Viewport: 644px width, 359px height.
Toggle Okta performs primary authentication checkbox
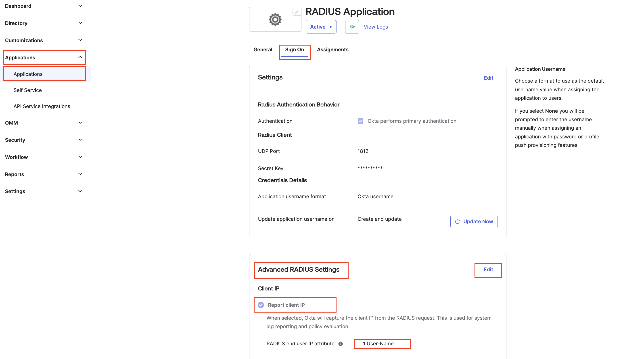[x=360, y=121]
